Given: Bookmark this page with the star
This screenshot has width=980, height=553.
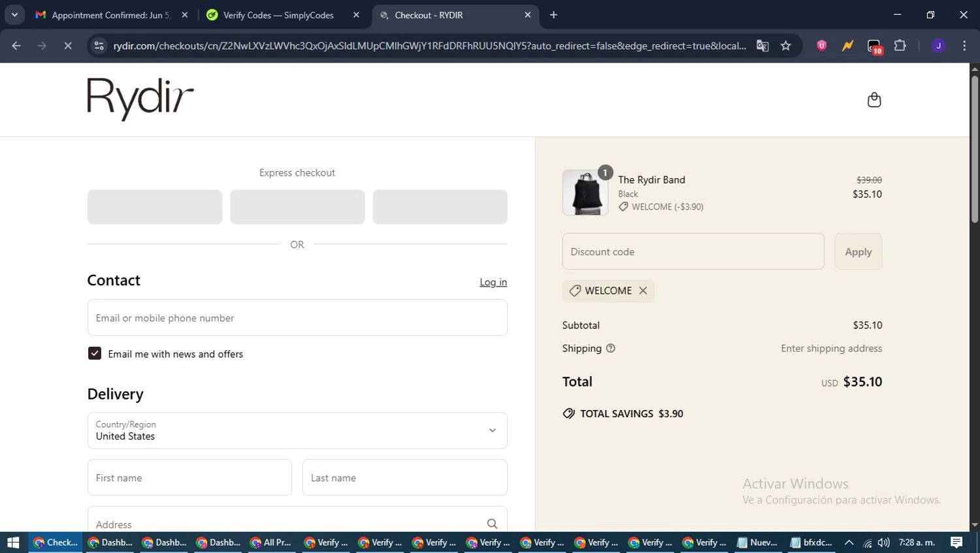Looking at the screenshot, I should (786, 46).
